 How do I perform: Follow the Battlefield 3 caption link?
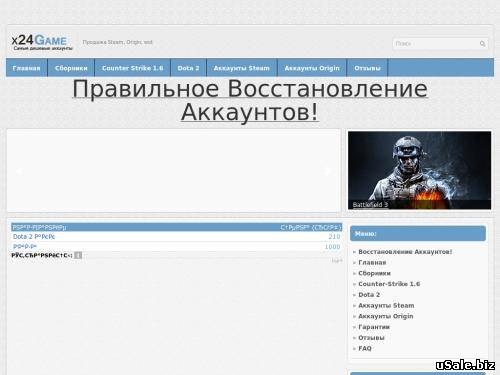point(370,205)
